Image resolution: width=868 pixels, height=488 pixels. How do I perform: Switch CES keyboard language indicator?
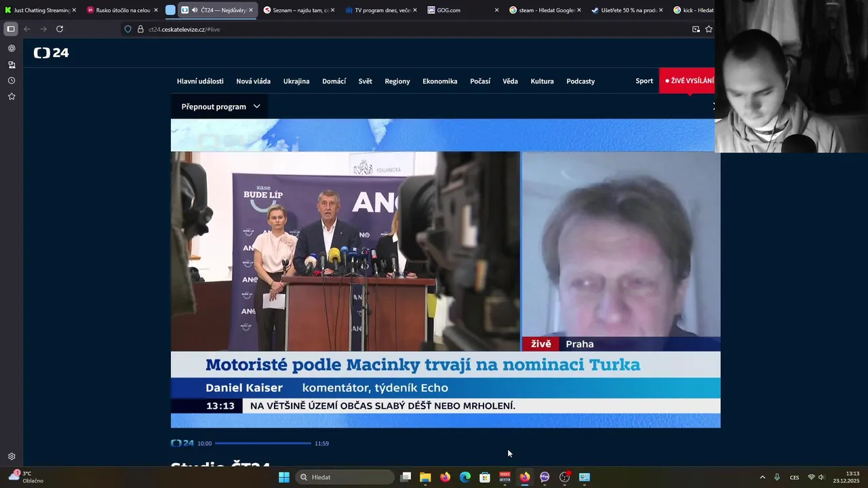[794, 477]
